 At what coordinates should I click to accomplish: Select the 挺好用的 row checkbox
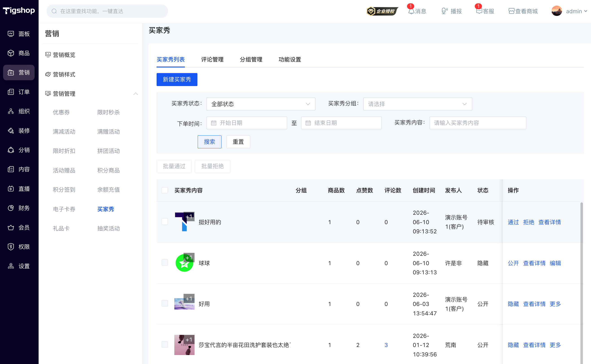164,222
